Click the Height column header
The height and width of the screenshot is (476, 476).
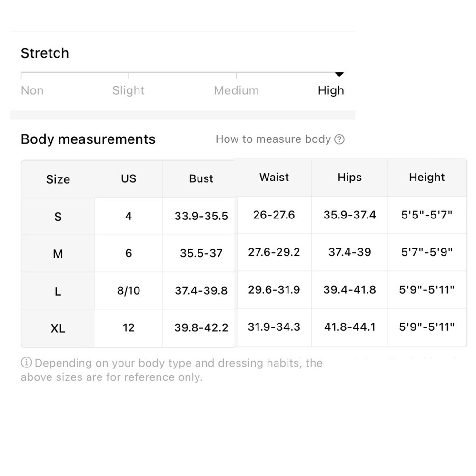pos(427,177)
